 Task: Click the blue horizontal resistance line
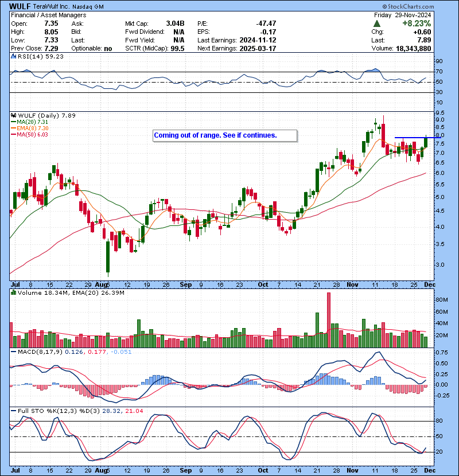[418, 138]
